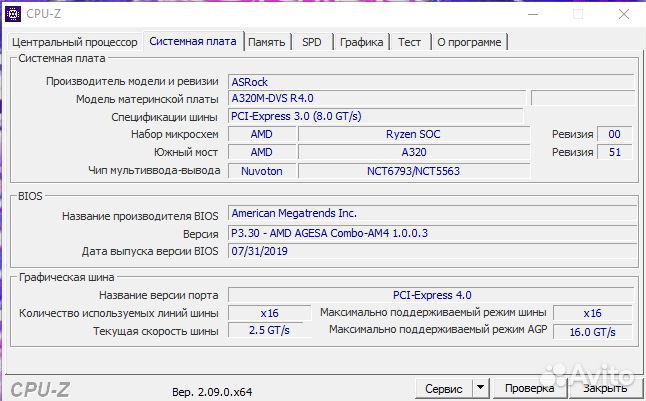The width and height of the screenshot is (646, 401).
Task: Click southbridge revision value 51
Action: tap(614, 152)
